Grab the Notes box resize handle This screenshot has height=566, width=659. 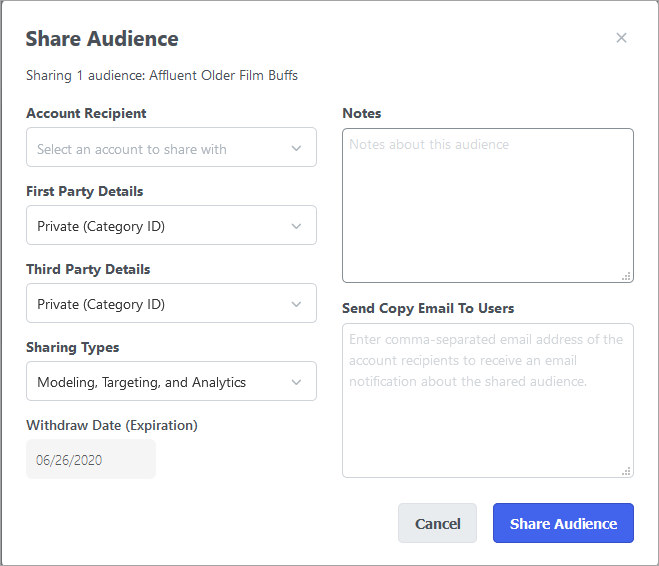(x=626, y=275)
